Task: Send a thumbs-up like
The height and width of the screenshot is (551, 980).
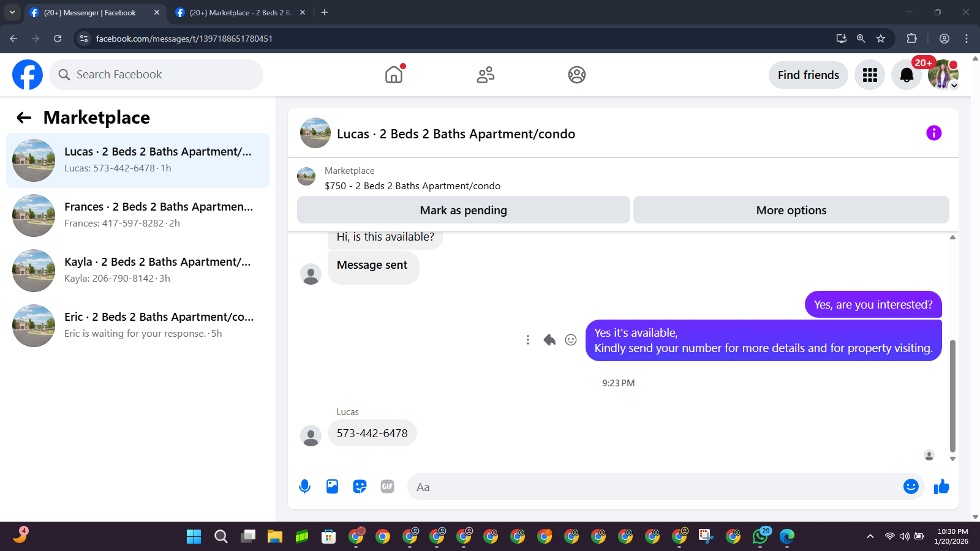Action: [x=941, y=487]
